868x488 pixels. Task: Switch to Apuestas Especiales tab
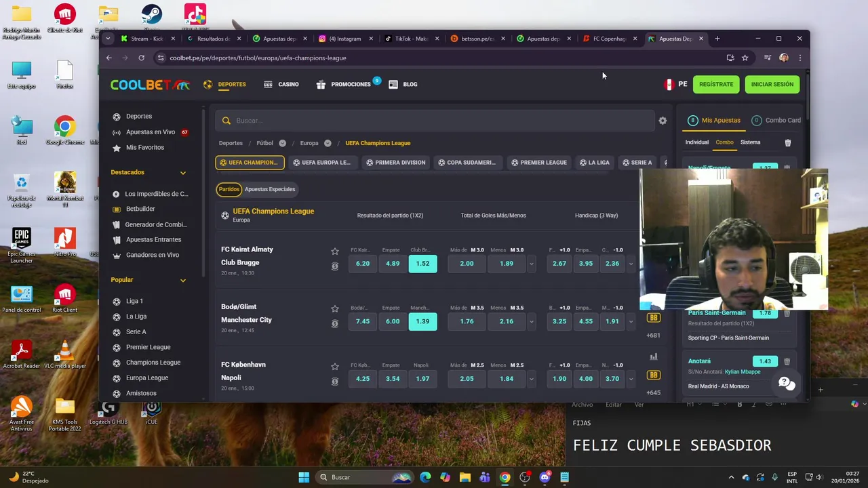[270, 189]
